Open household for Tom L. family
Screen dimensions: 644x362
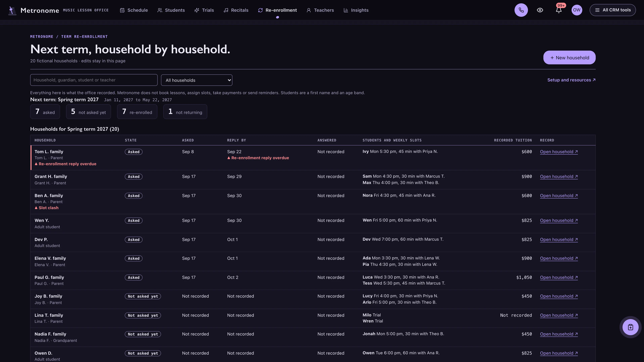559,152
